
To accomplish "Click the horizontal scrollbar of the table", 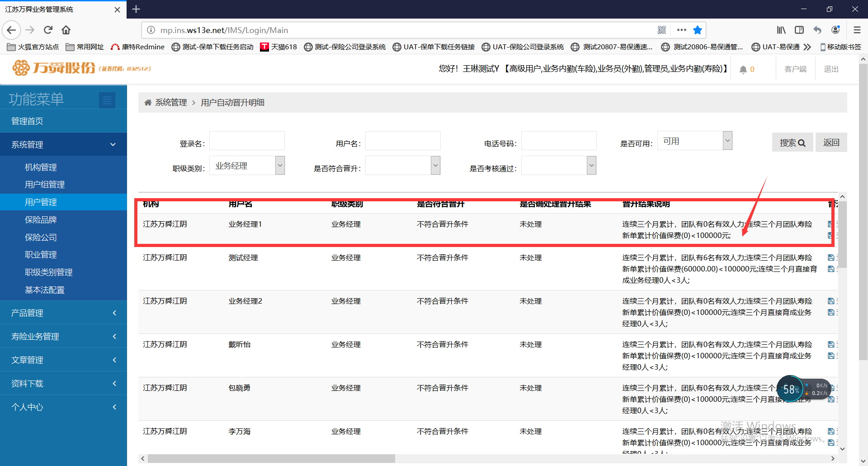I will pyautogui.click(x=271, y=459).
